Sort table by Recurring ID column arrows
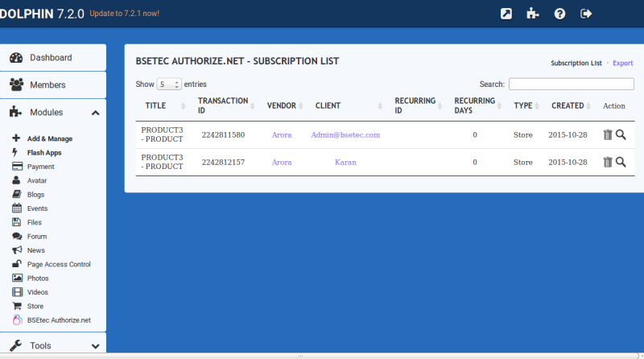 [440, 106]
